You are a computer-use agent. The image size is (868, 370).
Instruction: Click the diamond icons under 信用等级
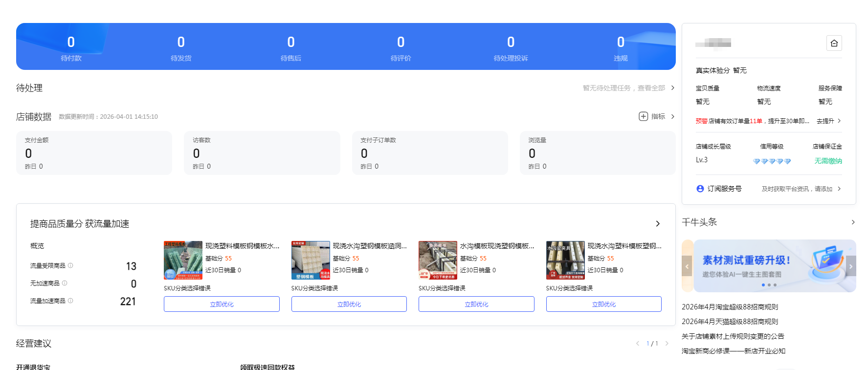[772, 161]
